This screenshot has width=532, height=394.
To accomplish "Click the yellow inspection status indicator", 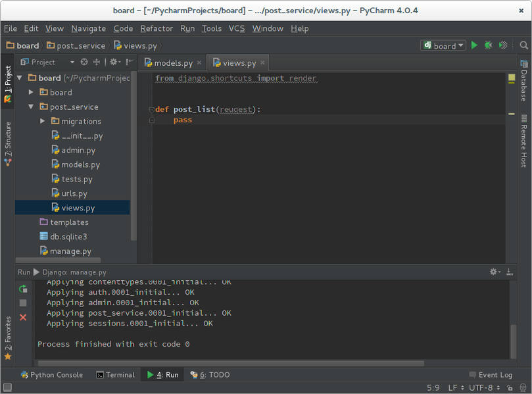I will [512, 78].
